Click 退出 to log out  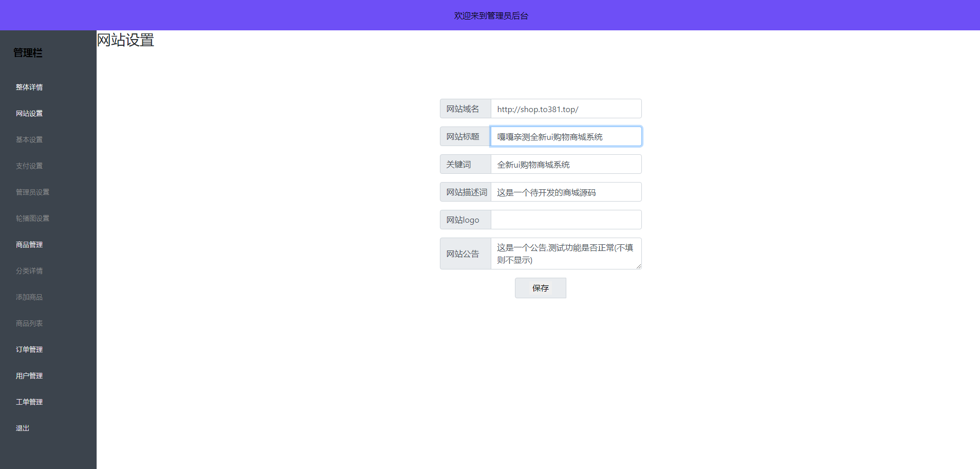click(23, 428)
